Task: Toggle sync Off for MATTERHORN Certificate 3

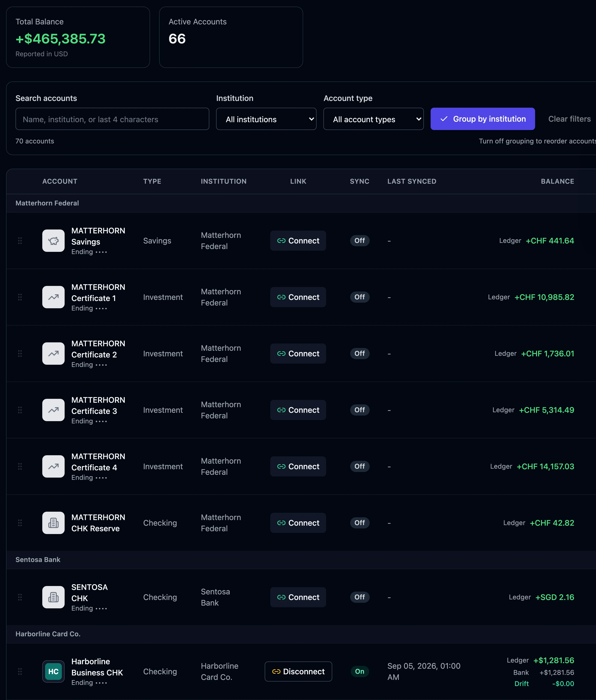Action: [x=359, y=410]
